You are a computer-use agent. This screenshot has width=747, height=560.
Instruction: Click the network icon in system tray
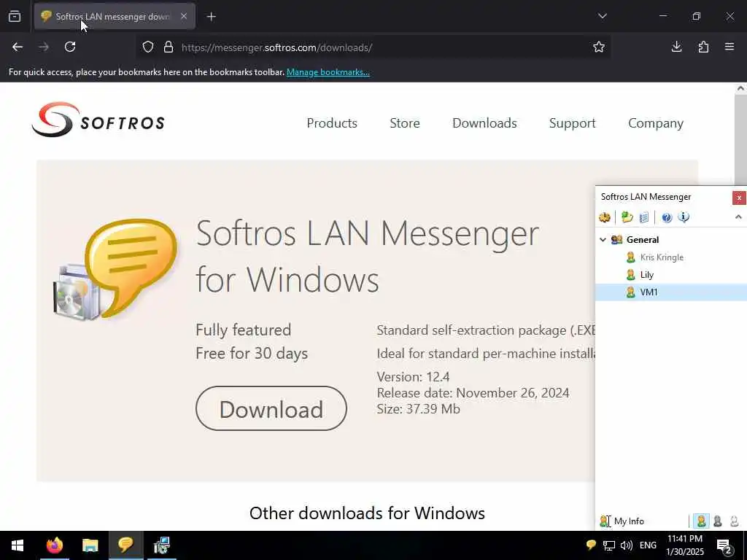609,545
